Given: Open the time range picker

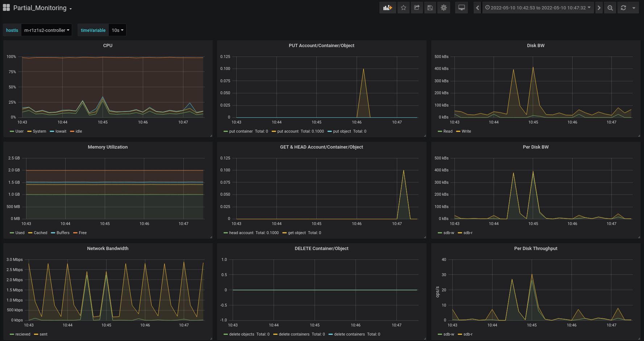Looking at the screenshot, I should tap(538, 8).
